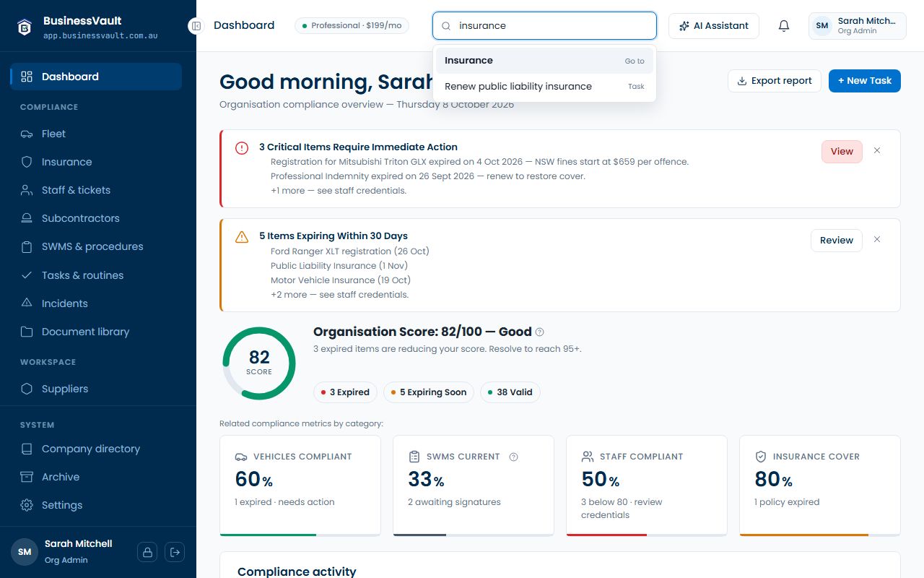Dismiss the expiring within 30 days alert
Viewport: 924px width, 578px height.
(x=877, y=239)
